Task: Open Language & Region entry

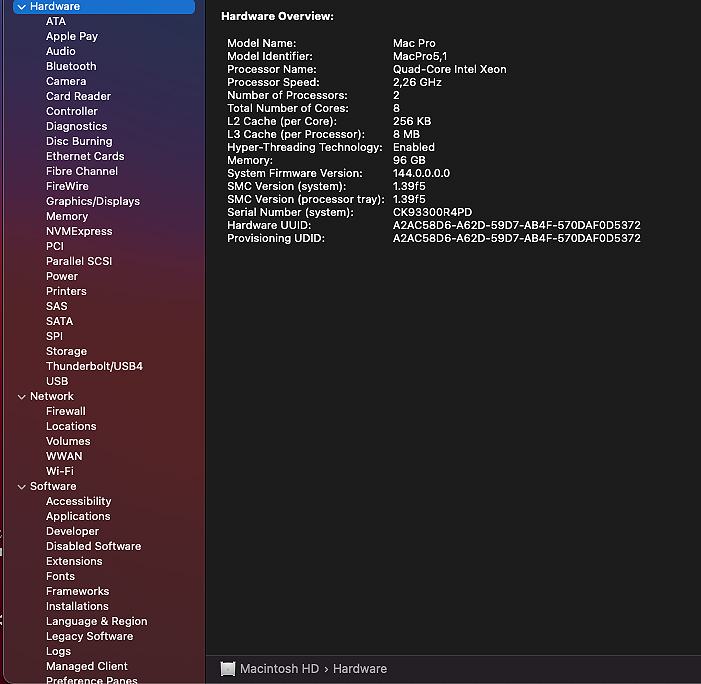Action: point(97,621)
